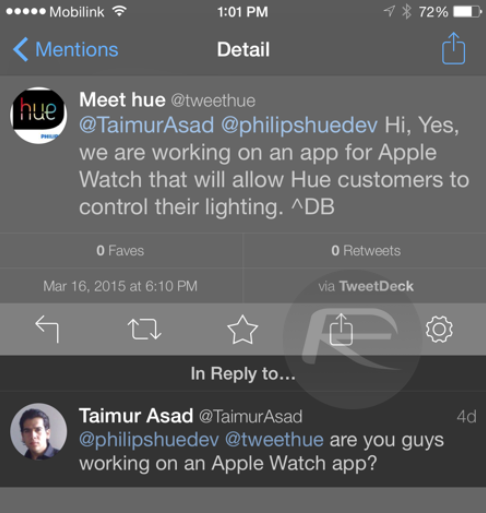The height and width of the screenshot is (513, 486).
Task: Open Taimur Asad profile photo
Action: (x=39, y=432)
